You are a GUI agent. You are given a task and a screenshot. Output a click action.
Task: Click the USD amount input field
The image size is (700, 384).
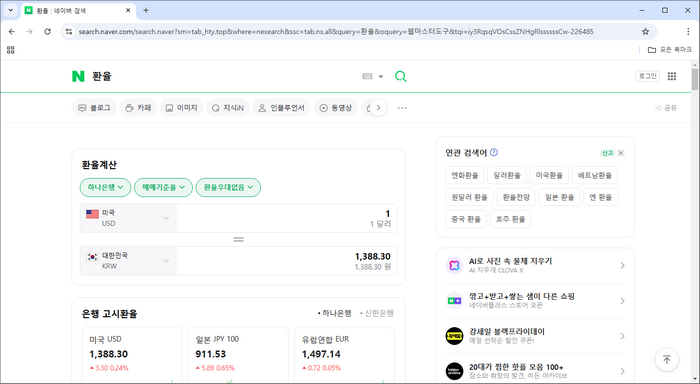287,218
